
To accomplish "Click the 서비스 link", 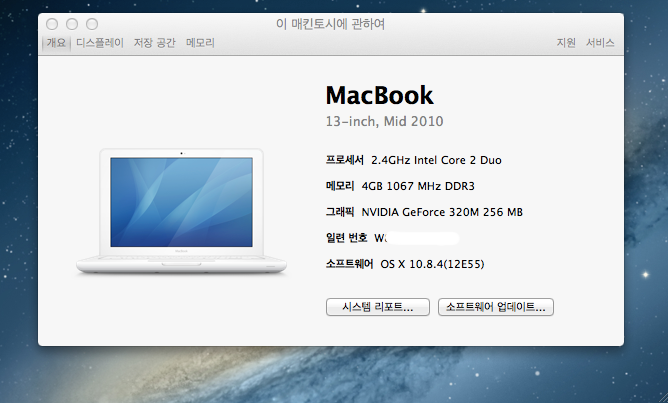I will coord(600,43).
